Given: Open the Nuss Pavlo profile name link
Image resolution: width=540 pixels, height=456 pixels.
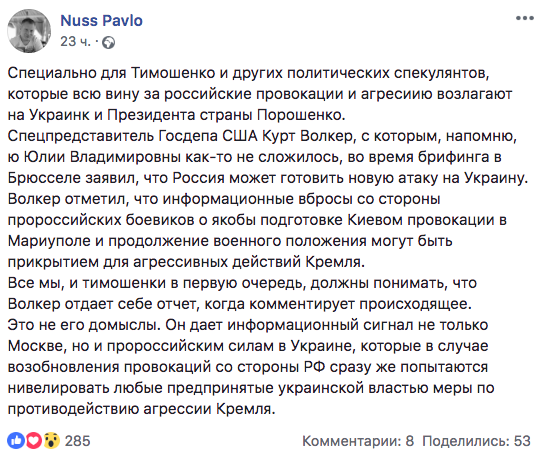Looking at the screenshot, I should [101, 21].
